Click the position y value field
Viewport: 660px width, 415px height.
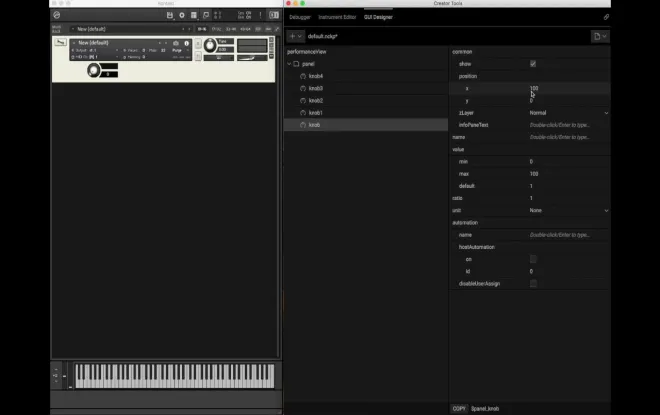click(568, 101)
